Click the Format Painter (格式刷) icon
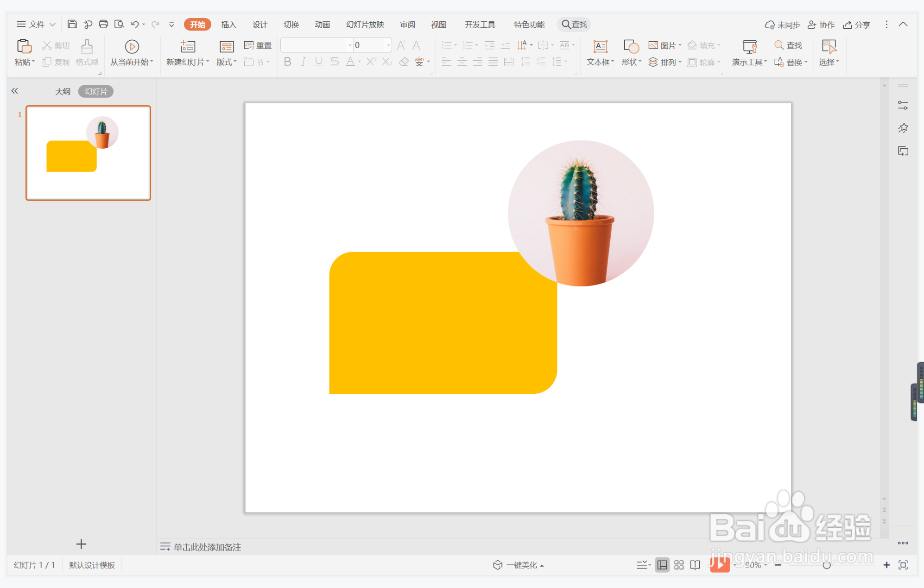 point(87,46)
